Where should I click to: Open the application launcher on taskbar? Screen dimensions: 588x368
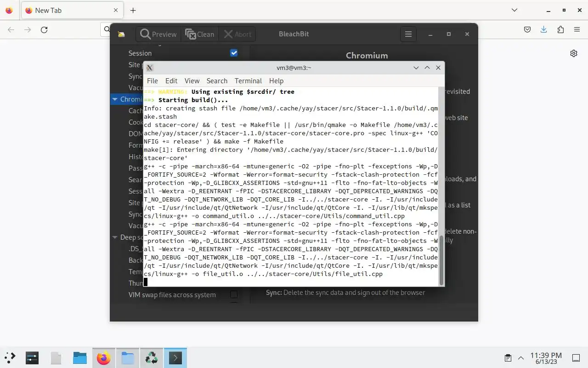coord(10,358)
